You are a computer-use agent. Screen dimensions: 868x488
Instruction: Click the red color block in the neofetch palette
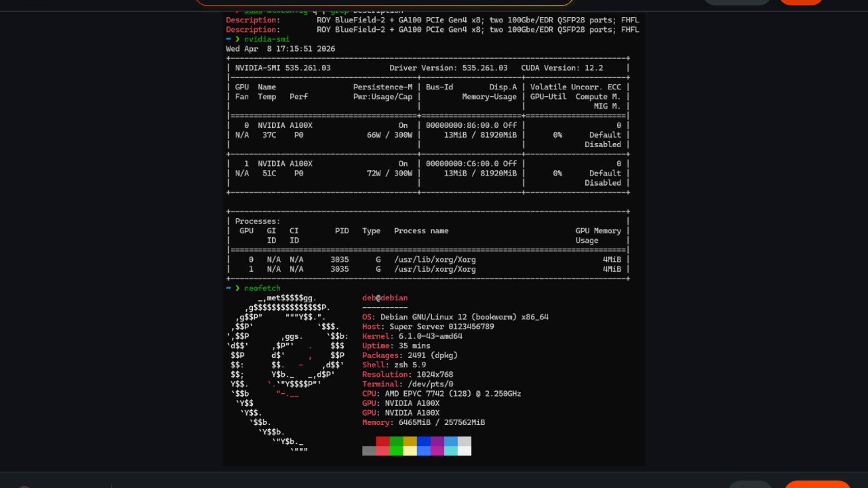coord(382,441)
